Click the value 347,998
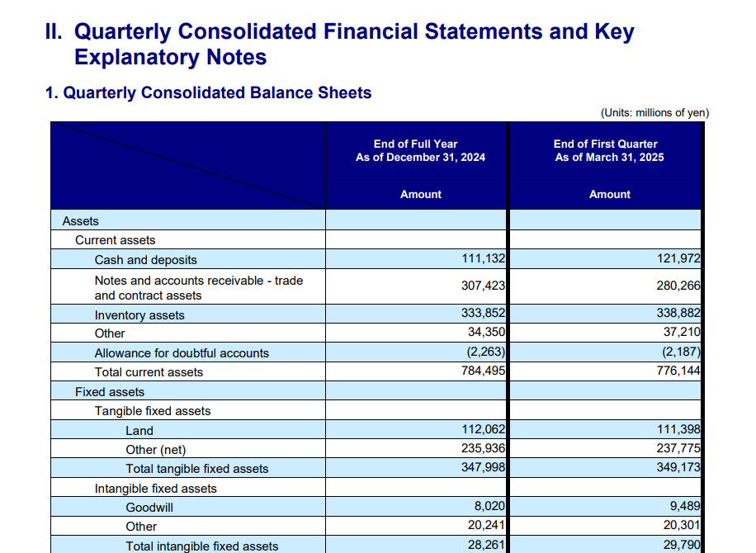756x553 pixels. [x=483, y=467]
